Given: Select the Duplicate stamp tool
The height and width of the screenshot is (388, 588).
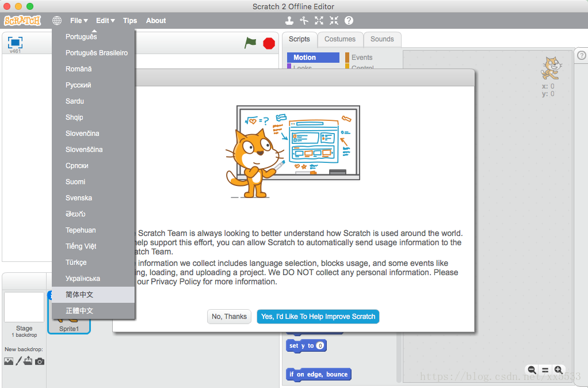Looking at the screenshot, I should tap(289, 21).
